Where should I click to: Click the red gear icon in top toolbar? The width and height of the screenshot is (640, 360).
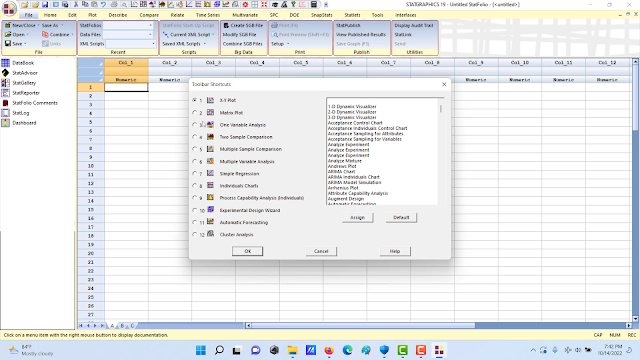(x=245, y=4)
